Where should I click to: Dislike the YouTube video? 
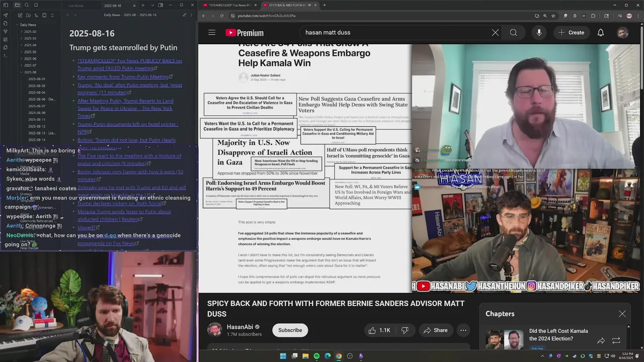(x=405, y=330)
